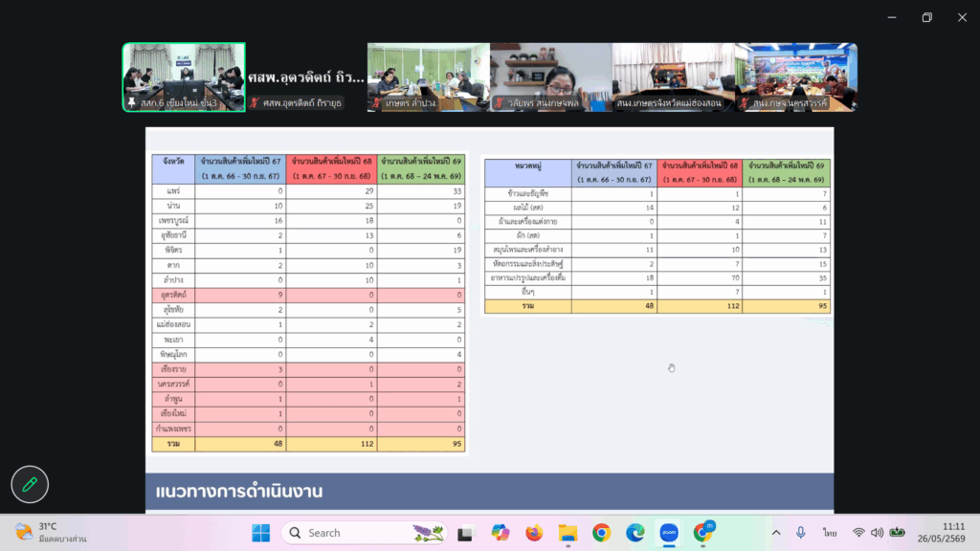Open the weather widget showing 31°C
Viewport: 980px width, 551px height.
coord(52,533)
